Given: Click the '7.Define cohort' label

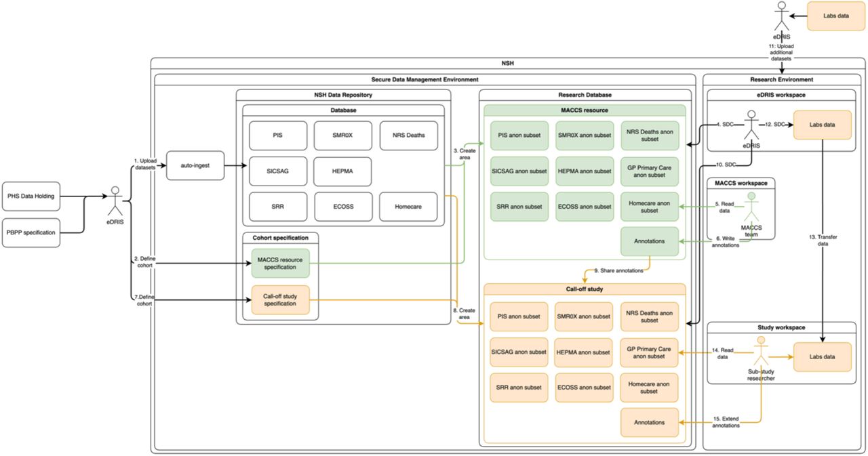Looking at the screenshot, I should coord(145,299).
